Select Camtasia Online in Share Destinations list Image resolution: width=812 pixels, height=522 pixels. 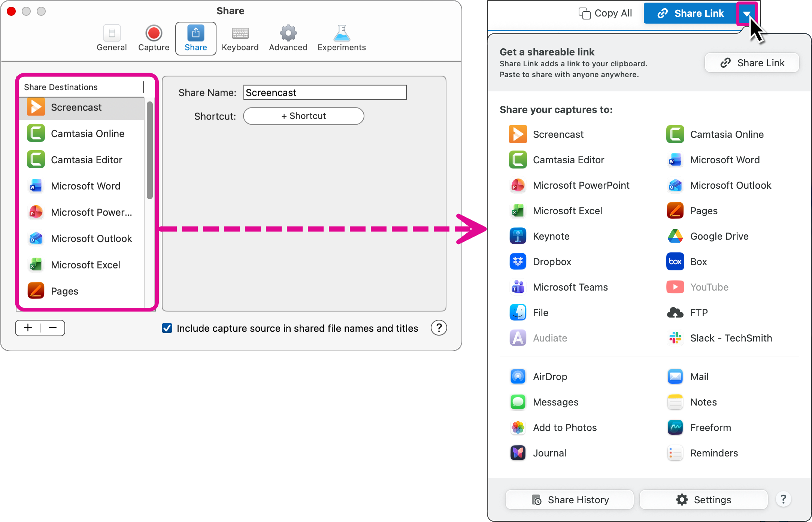click(x=82, y=134)
